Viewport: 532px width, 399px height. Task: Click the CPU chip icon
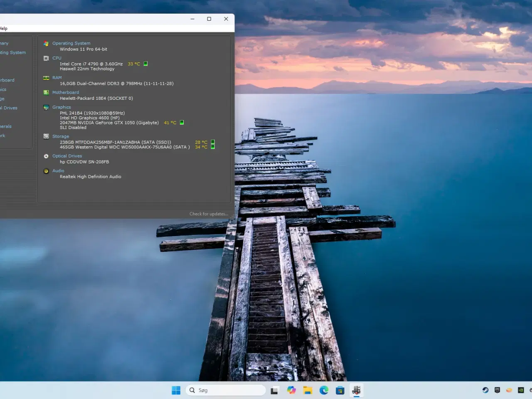46,58
